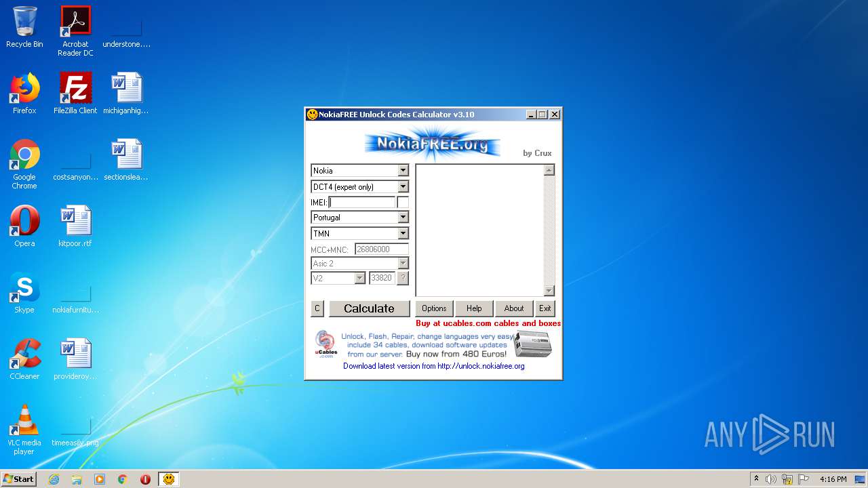Show hidden system tray icons
The height and width of the screenshot is (488, 868).
[x=756, y=479]
